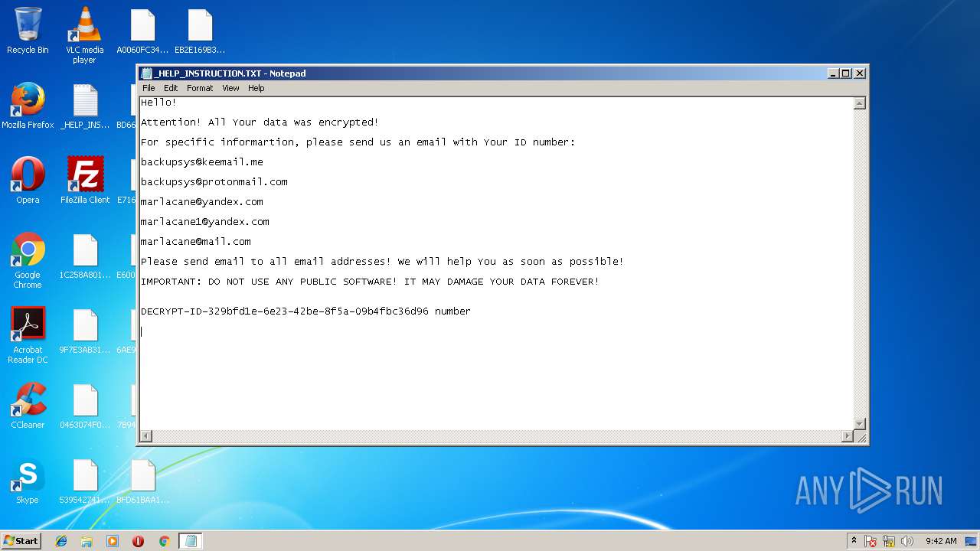Open the Format menu in Notepad
Screen dimensions: 980x551
click(200, 88)
